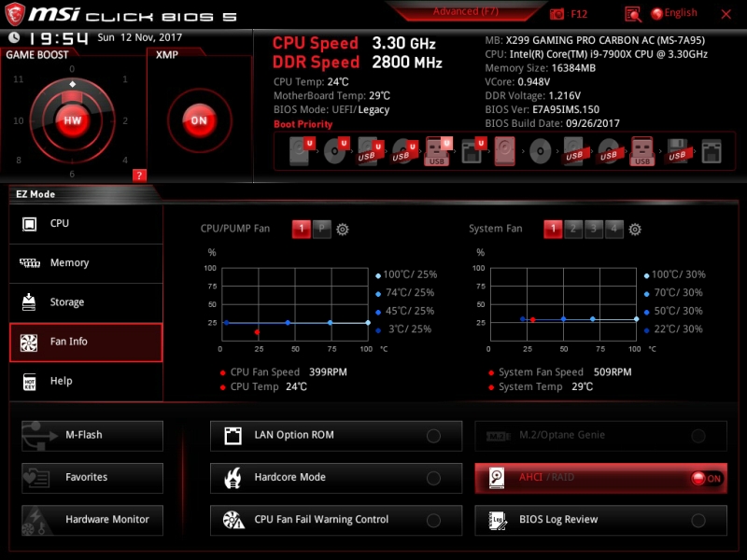Viewport: 747px width, 560px height.
Task: Click System fan curve point at 50°C
Action: point(564,319)
